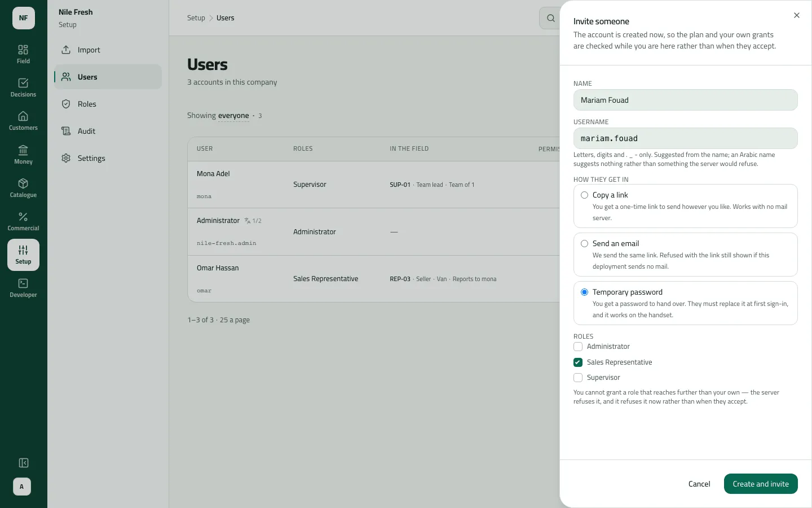This screenshot has width=812, height=508.
Task: Check the Supervisor role checkbox
Action: [x=578, y=378]
